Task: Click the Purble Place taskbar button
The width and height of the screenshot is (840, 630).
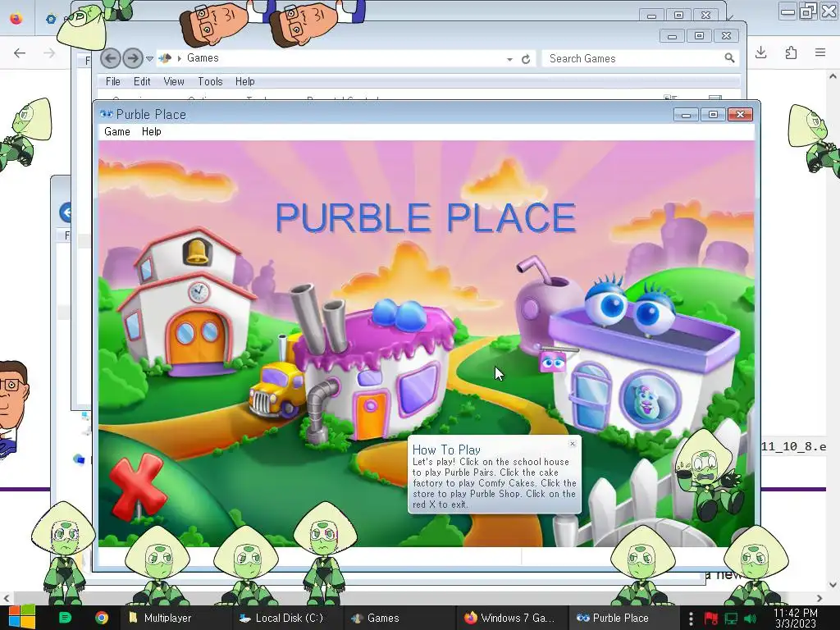Action: [x=624, y=618]
